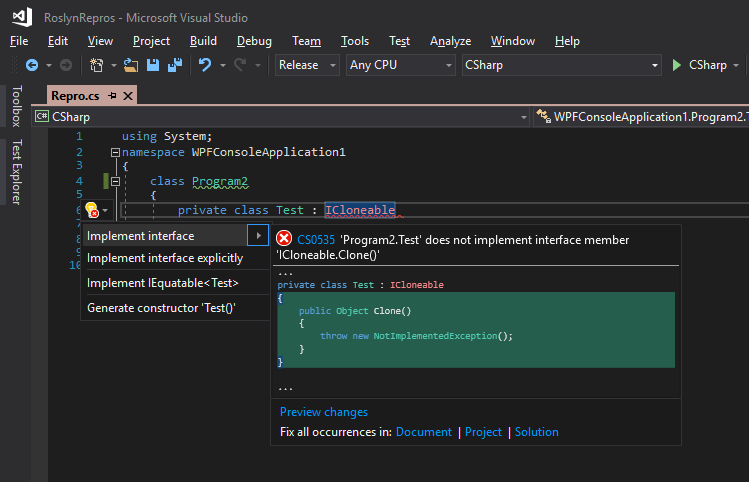Screen dimensions: 749x482
Task: Click the 'using System;' line in code
Action: click(167, 136)
